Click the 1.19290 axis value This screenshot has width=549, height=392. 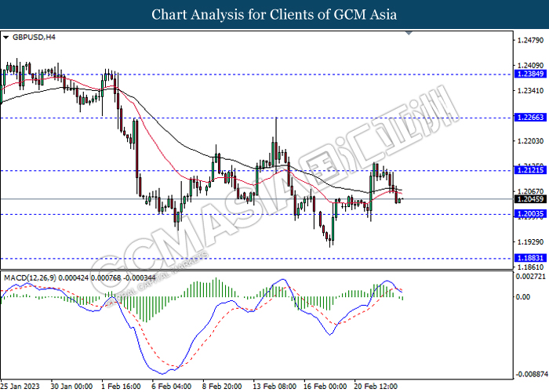point(530,241)
